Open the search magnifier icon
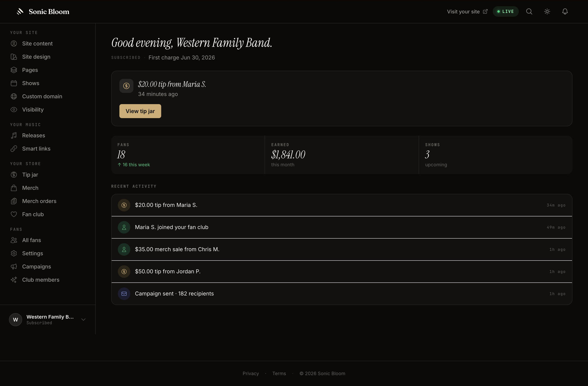 coord(529,11)
